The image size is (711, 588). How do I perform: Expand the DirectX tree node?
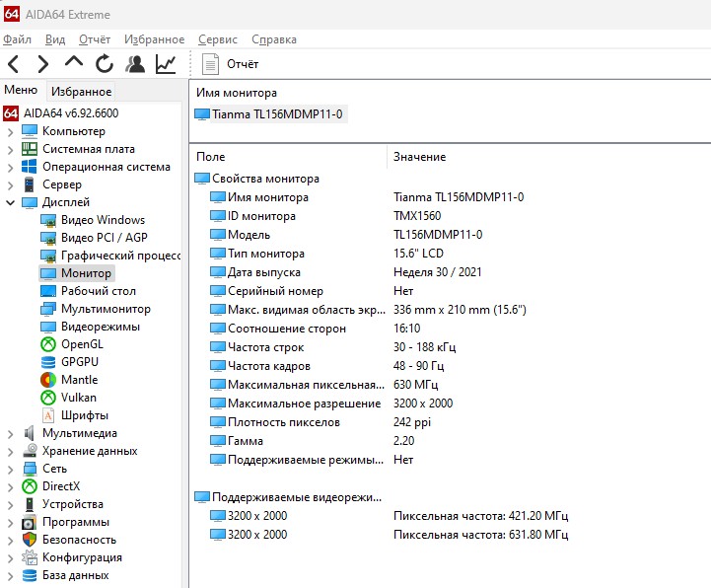[x=11, y=487]
